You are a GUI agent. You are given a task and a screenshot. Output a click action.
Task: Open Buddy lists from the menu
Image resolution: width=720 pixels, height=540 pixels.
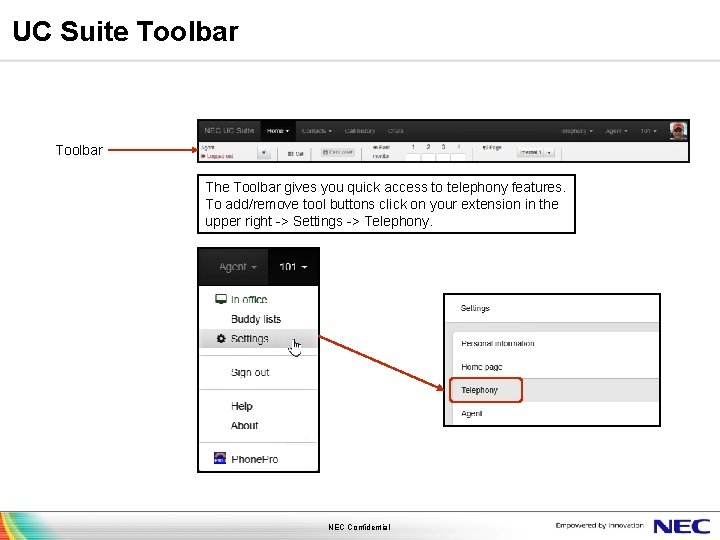258,319
